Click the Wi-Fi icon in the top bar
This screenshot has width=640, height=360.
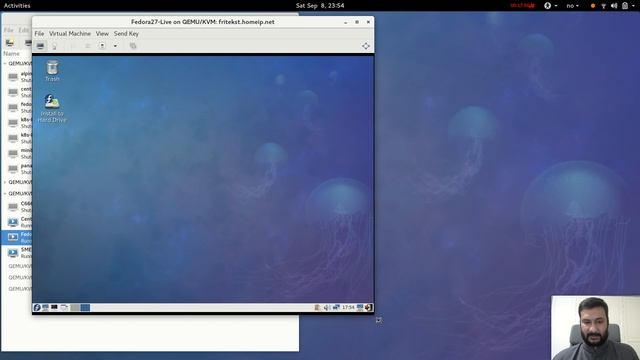coord(603,6)
